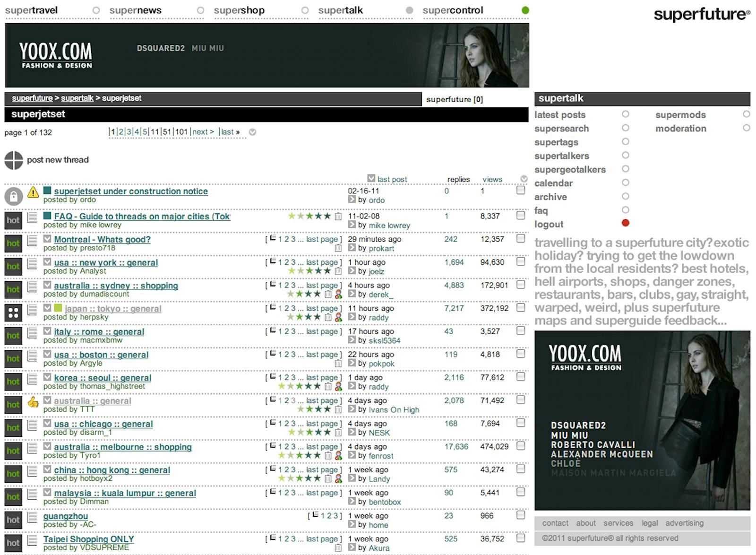Open the supershop tab
Image resolution: width=756 pixels, height=555 pixels.
click(x=239, y=10)
